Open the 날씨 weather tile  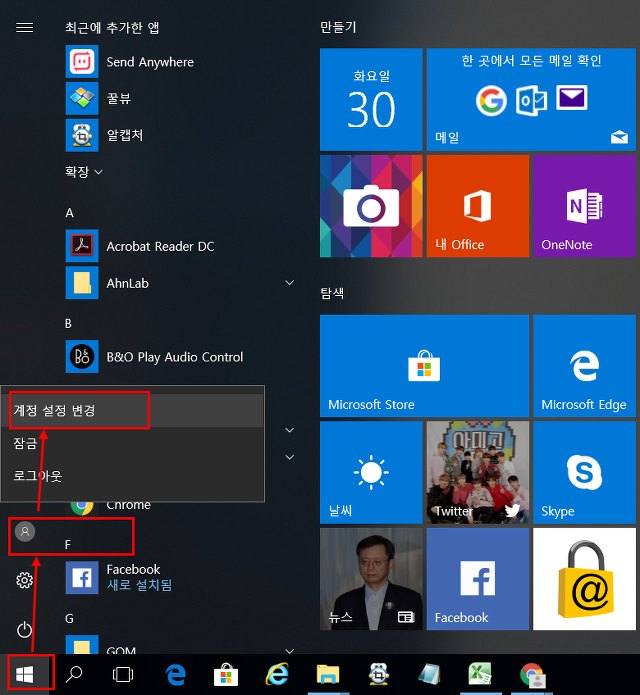371,472
